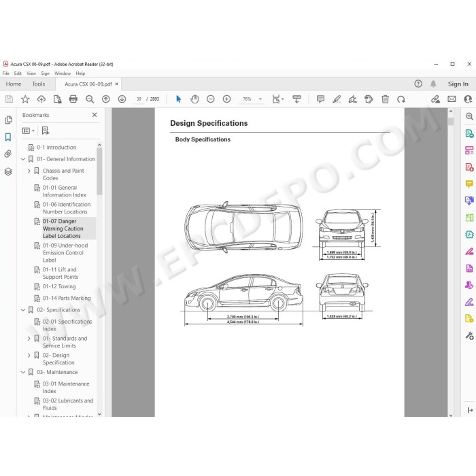The height and width of the screenshot is (476, 476).
Task: Open the File menu
Action: 5,73
